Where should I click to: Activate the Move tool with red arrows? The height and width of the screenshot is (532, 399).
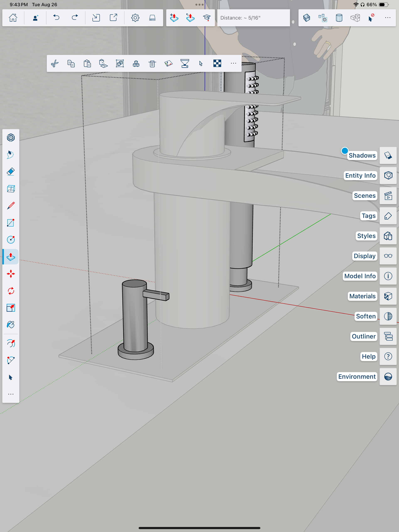(11, 274)
